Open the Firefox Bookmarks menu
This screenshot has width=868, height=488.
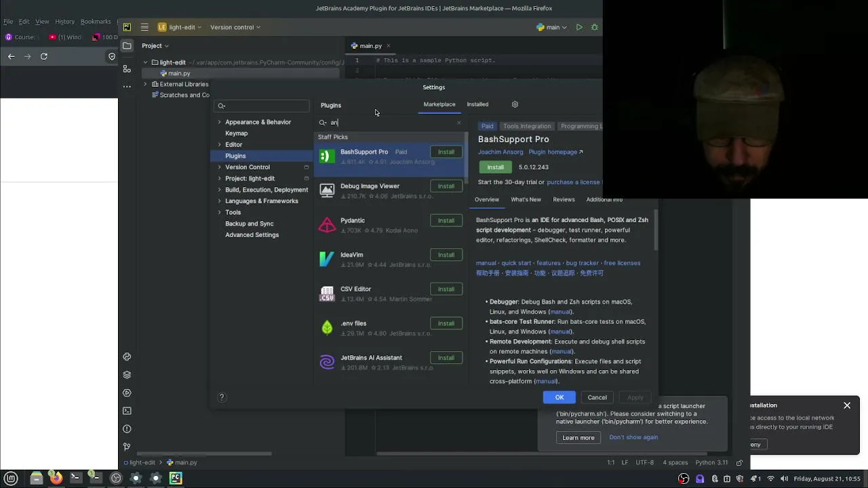[x=96, y=22]
